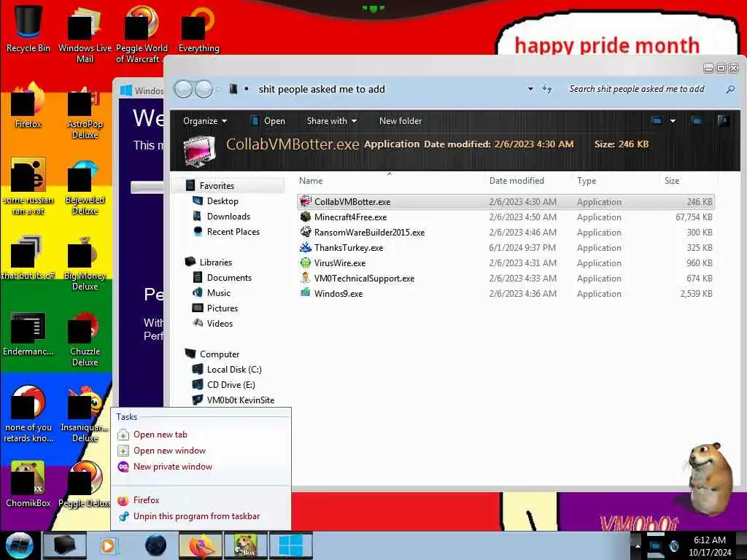Unpin this program from taskbar

(201, 516)
